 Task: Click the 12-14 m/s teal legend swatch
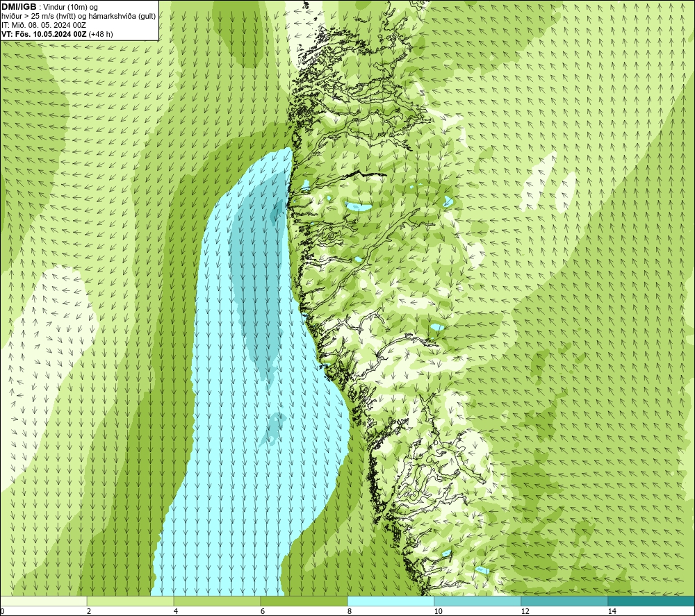point(564,601)
